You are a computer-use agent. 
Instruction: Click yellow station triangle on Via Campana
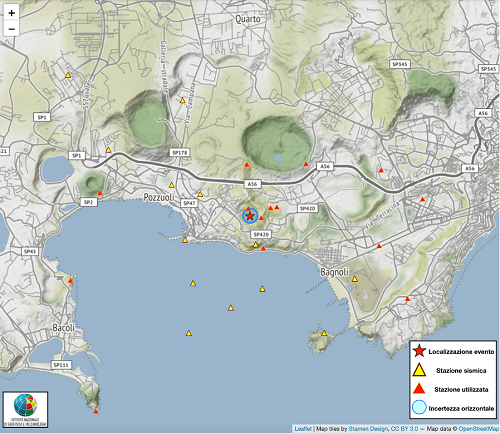pos(182,100)
